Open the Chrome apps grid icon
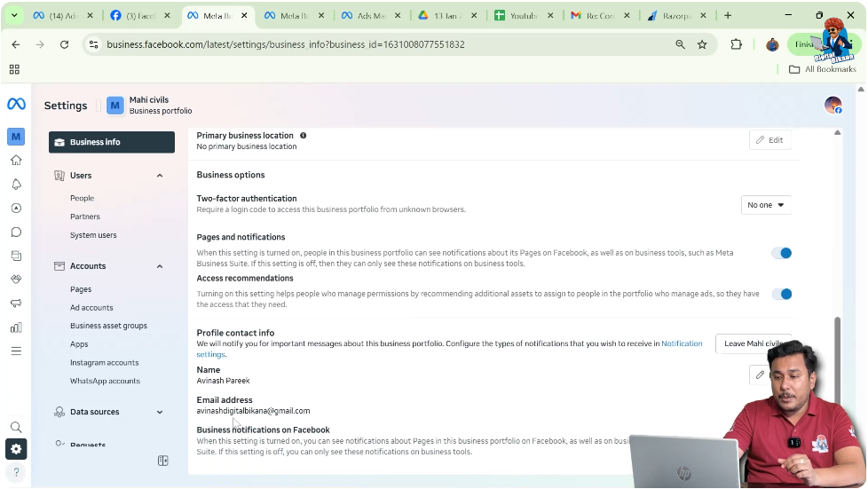The height and width of the screenshot is (489, 868). (14, 69)
